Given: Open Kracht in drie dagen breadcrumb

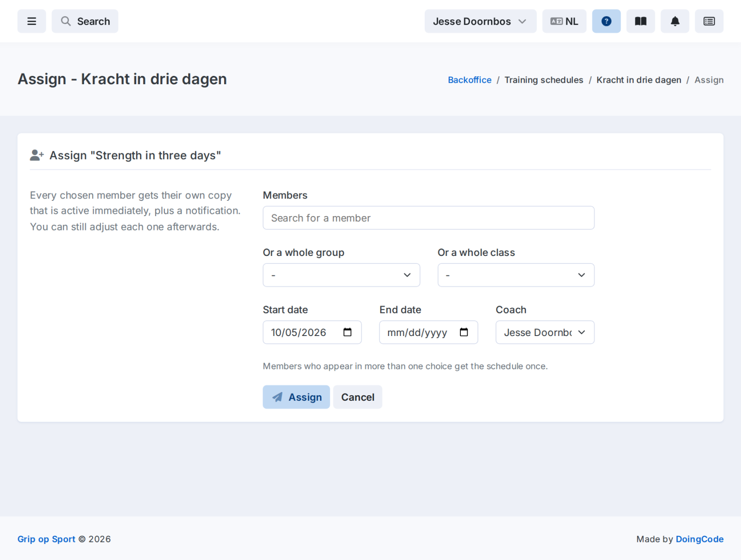Looking at the screenshot, I should point(639,80).
